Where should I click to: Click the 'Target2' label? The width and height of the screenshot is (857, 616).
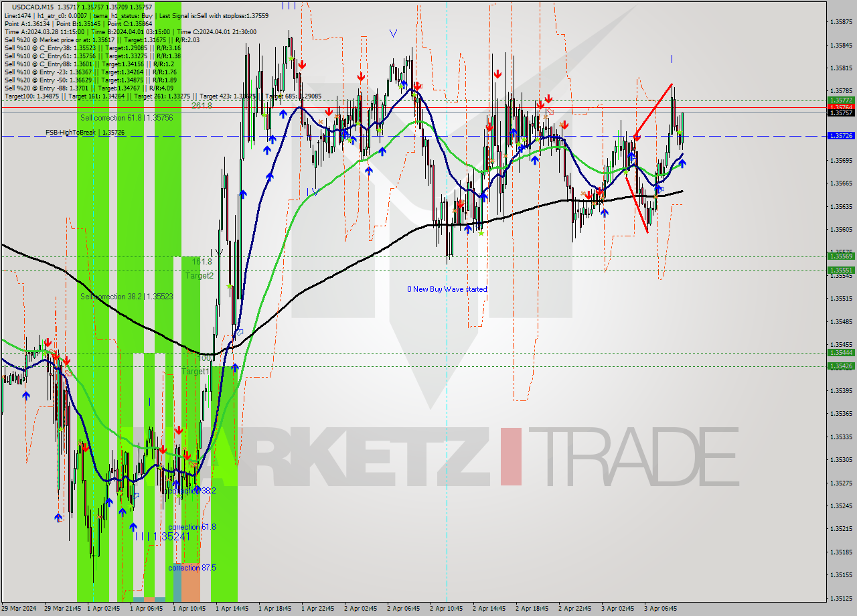(x=200, y=275)
